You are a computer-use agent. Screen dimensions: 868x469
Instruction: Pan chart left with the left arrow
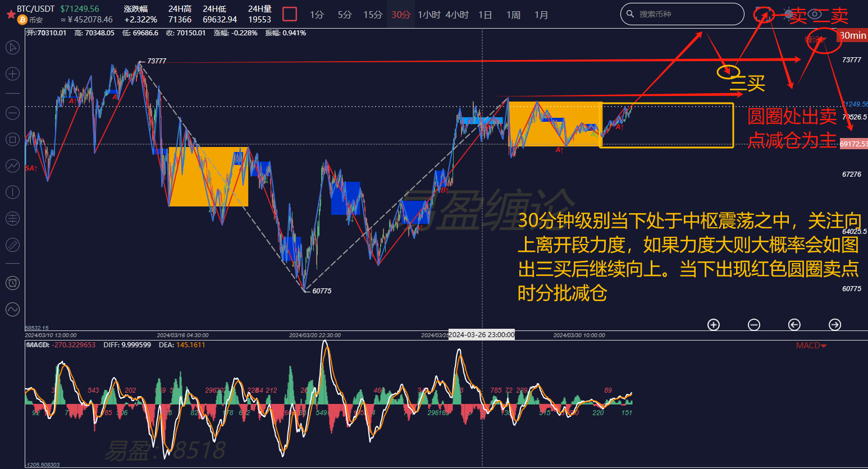[794, 324]
